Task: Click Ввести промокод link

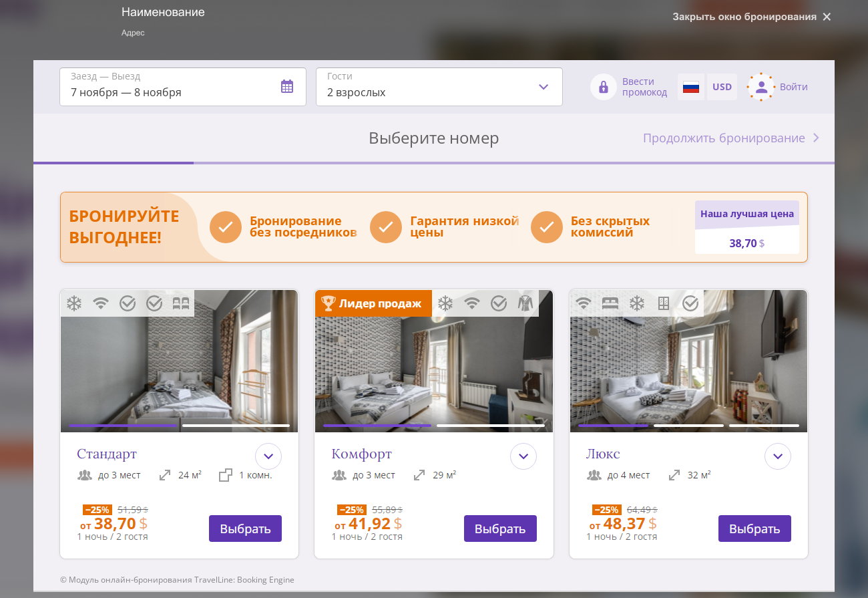Action: point(644,87)
